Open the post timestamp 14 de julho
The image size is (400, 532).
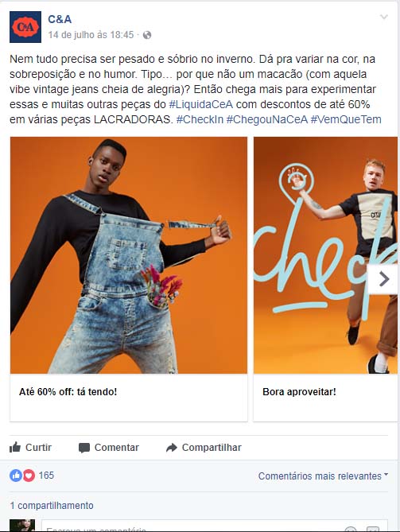point(91,35)
